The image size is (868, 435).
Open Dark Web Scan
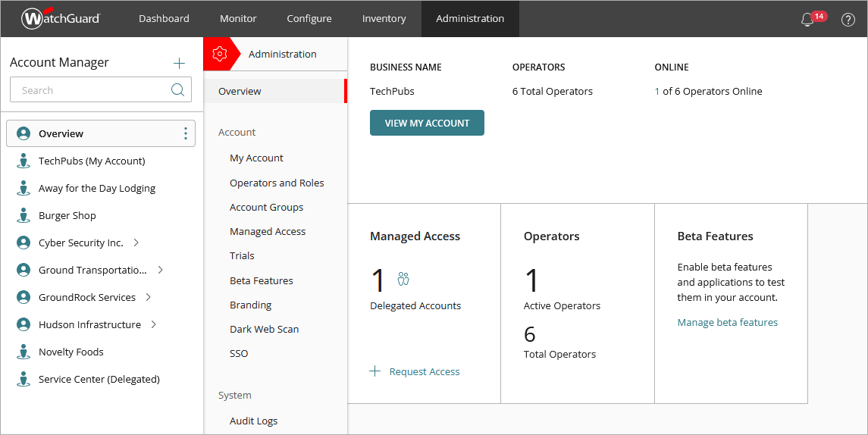point(264,330)
